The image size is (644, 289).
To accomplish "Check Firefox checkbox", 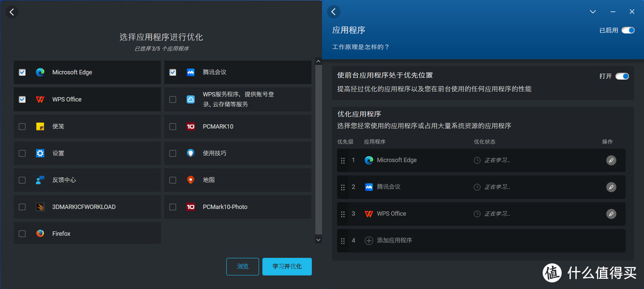I will click(x=22, y=234).
